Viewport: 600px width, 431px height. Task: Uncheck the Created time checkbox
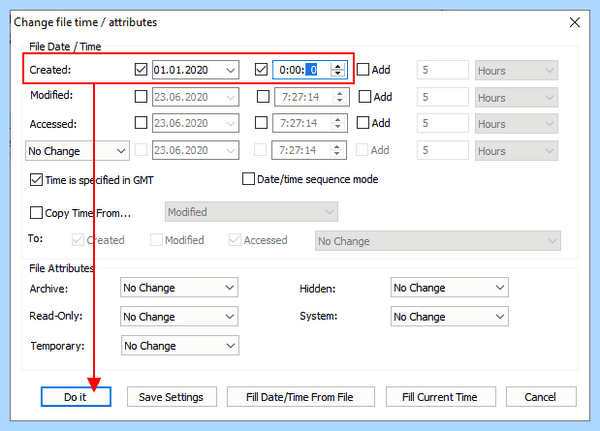tap(261, 70)
